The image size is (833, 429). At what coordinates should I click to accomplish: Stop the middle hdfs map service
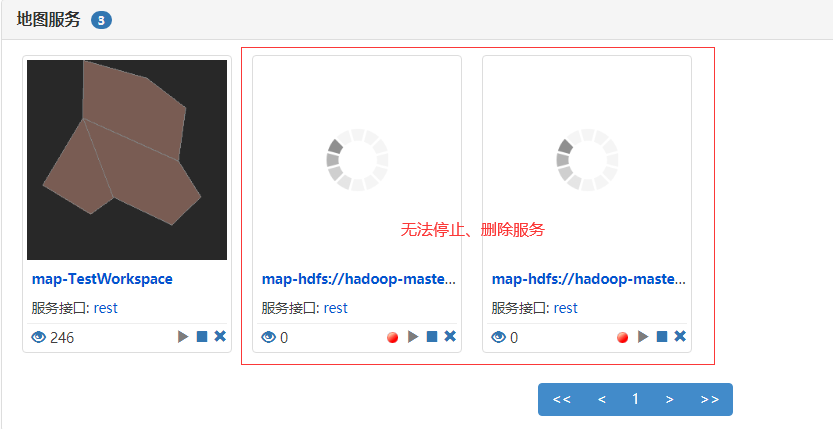[432, 337]
